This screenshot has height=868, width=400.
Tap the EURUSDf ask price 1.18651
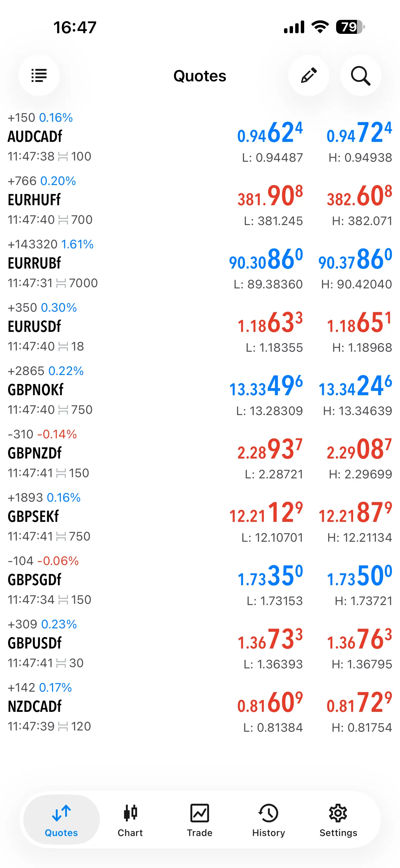(359, 323)
